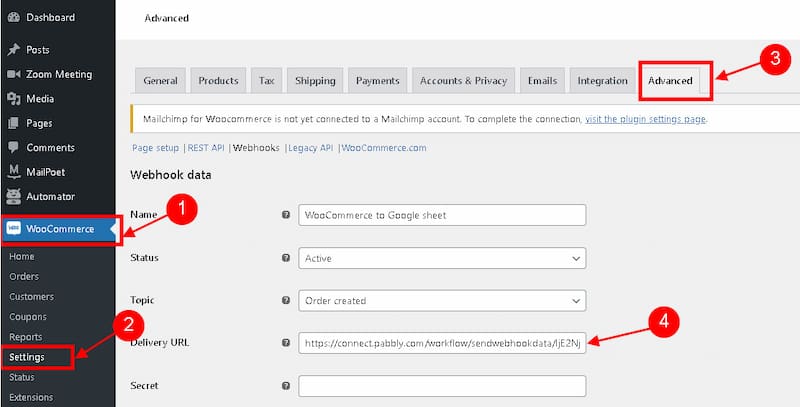Open the Status submenu item in sidebar
Screen dimensions: 800x407
point(22,377)
